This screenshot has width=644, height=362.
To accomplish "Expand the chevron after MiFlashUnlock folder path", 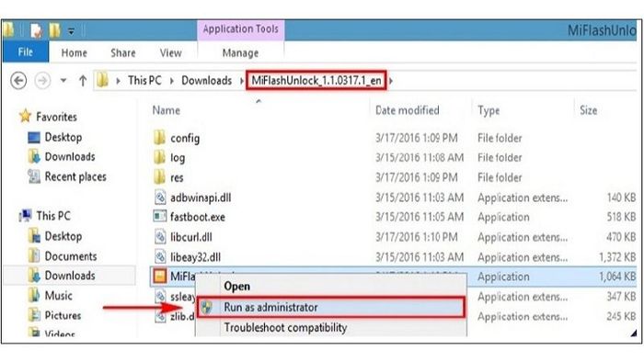I will click(391, 81).
